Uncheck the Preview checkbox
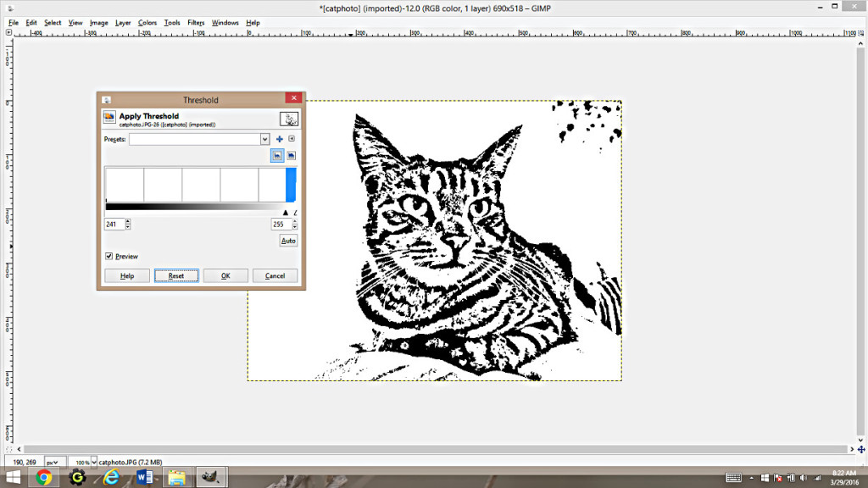 [108, 255]
